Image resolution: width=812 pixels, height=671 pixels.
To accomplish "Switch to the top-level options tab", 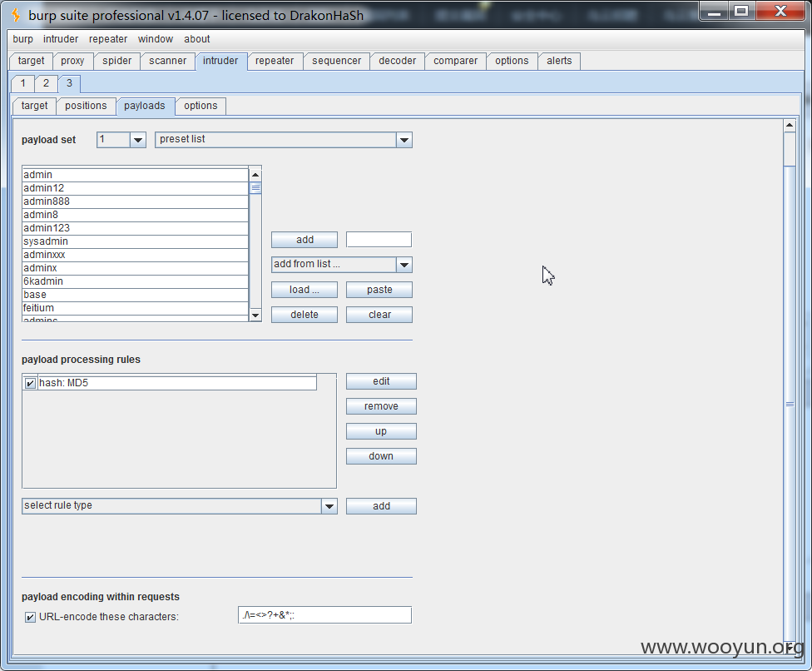I will [x=512, y=61].
